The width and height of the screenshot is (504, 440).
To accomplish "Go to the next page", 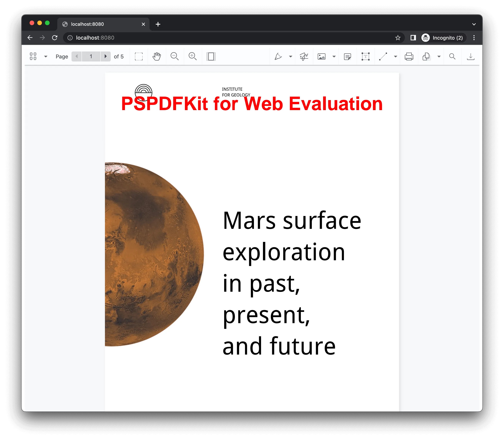I will click(106, 56).
